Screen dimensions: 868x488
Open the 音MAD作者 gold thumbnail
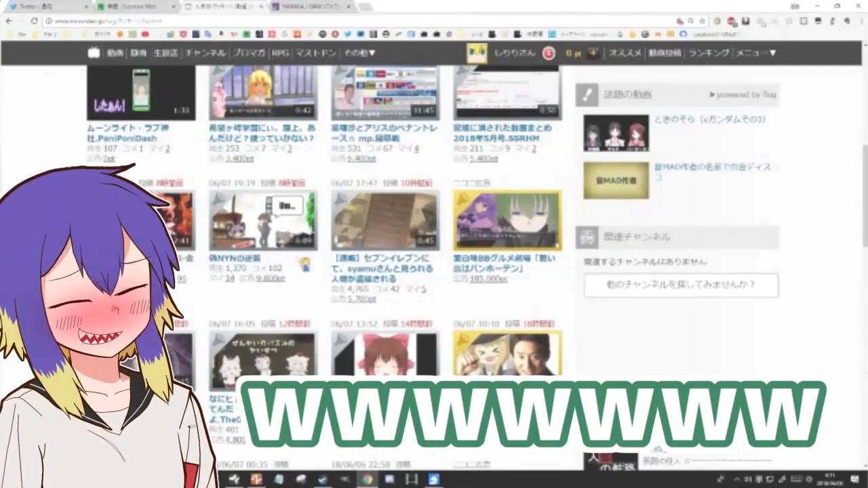tap(616, 180)
